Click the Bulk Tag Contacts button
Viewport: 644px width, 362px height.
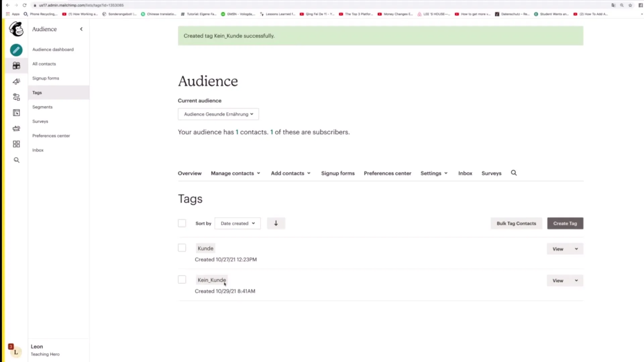516,223
